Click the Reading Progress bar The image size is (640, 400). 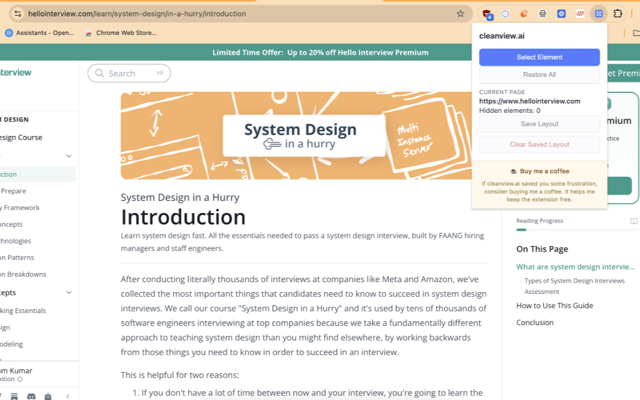[576, 230]
